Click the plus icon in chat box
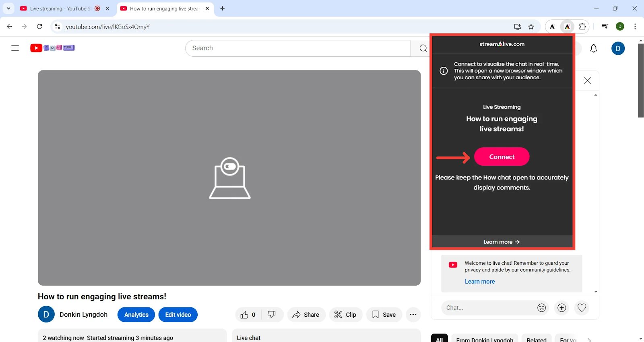Viewport: 644px width, 342px height. [x=562, y=308]
